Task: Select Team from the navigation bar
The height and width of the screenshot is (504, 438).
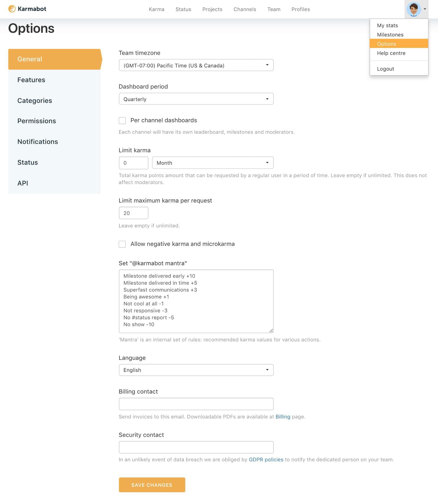Action: tap(274, 9)
